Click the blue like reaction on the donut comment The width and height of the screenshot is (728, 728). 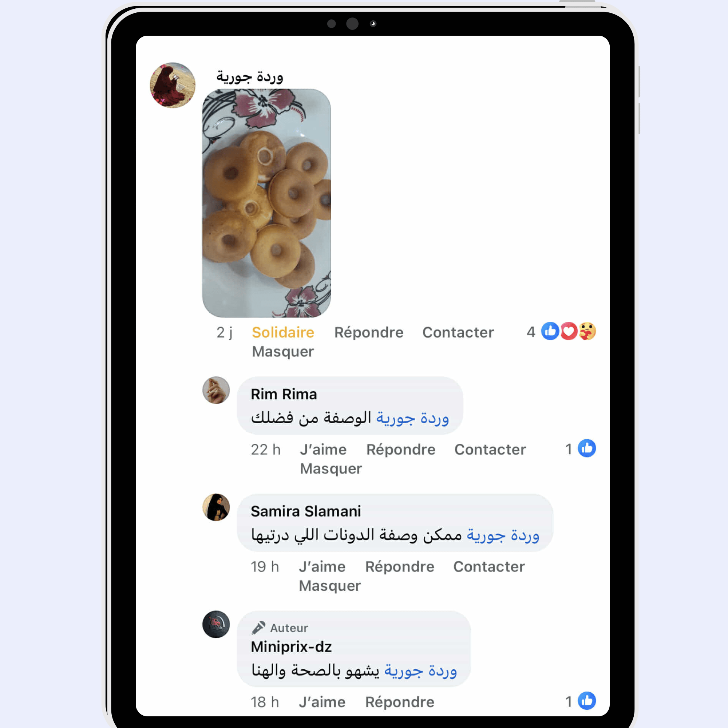550,331
